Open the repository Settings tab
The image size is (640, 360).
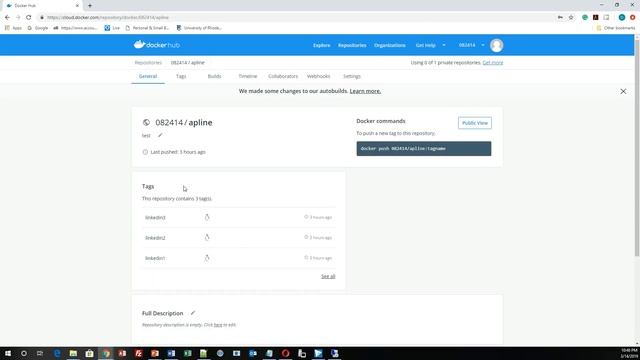tap(351, 76)
